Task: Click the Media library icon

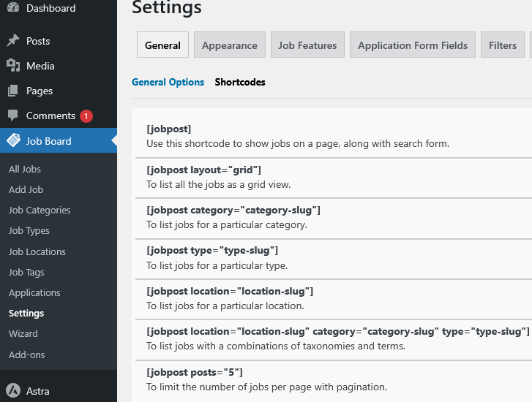Action: pos(13,66)
